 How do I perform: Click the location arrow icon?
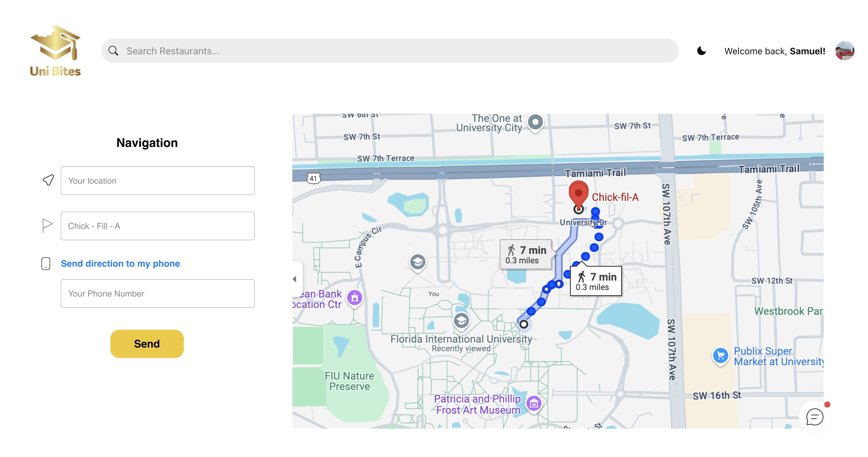(x=48, y=180)
